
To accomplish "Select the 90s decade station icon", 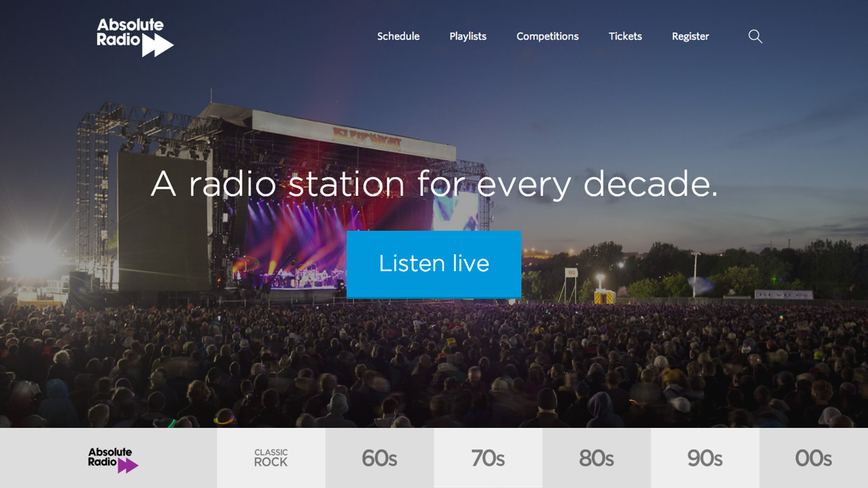I will (705, 459).
